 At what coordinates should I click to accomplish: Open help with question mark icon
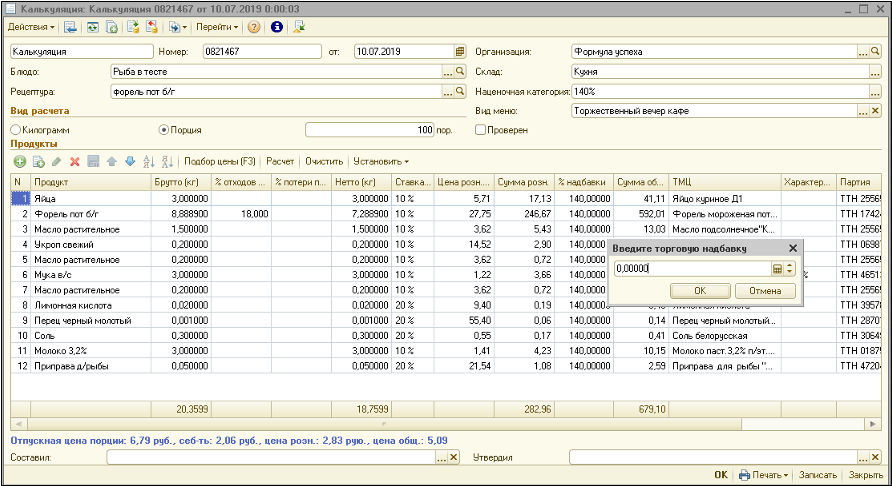click(254, 26)
